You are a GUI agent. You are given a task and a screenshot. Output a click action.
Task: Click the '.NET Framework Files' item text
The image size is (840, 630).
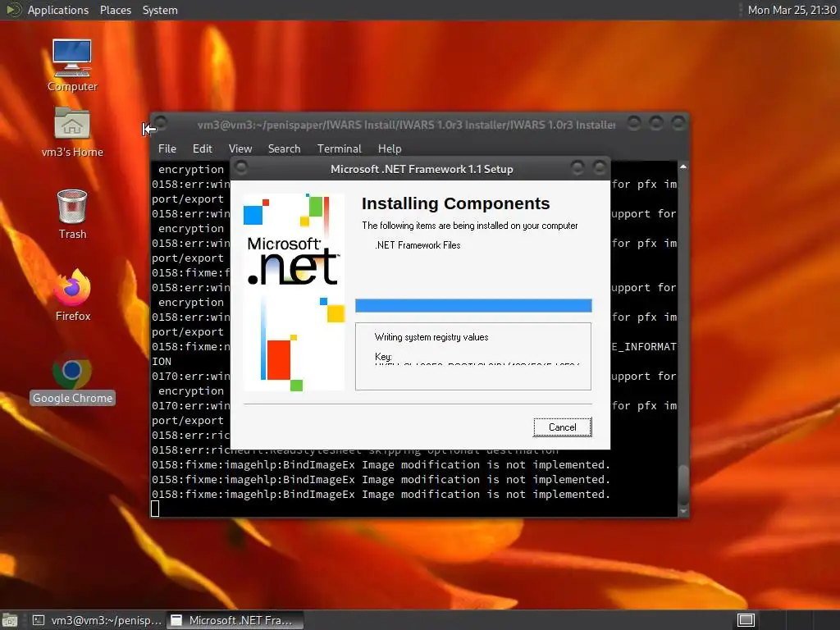pos(418,245)
